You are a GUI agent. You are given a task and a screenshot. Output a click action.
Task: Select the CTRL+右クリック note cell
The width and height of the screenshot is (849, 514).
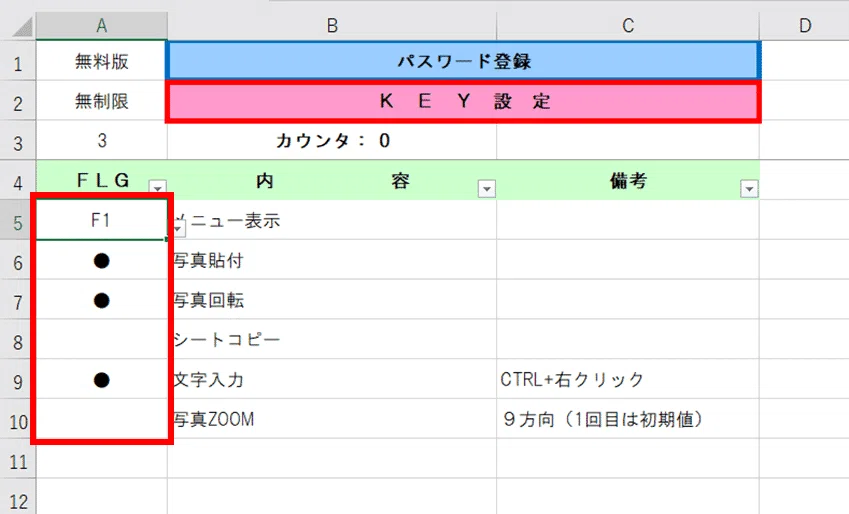coord(628,380)
